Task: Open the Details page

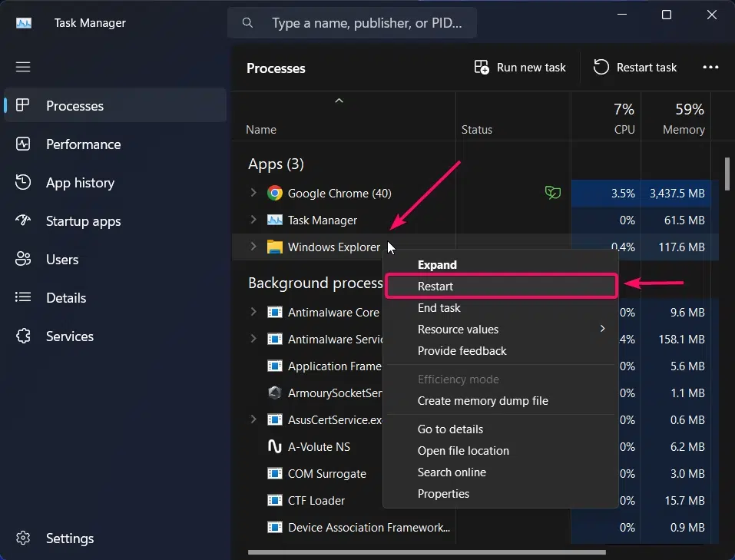Action: point(115,298)
